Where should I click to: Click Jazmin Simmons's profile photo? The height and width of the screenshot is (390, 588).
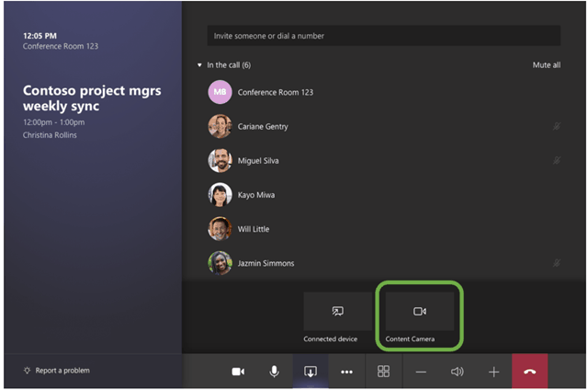tap(220, 263)
